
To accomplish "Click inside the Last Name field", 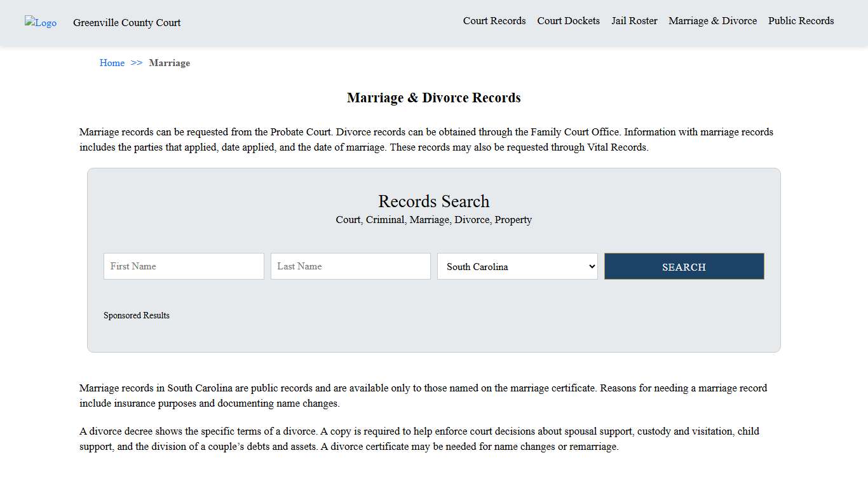I will 350,266.
